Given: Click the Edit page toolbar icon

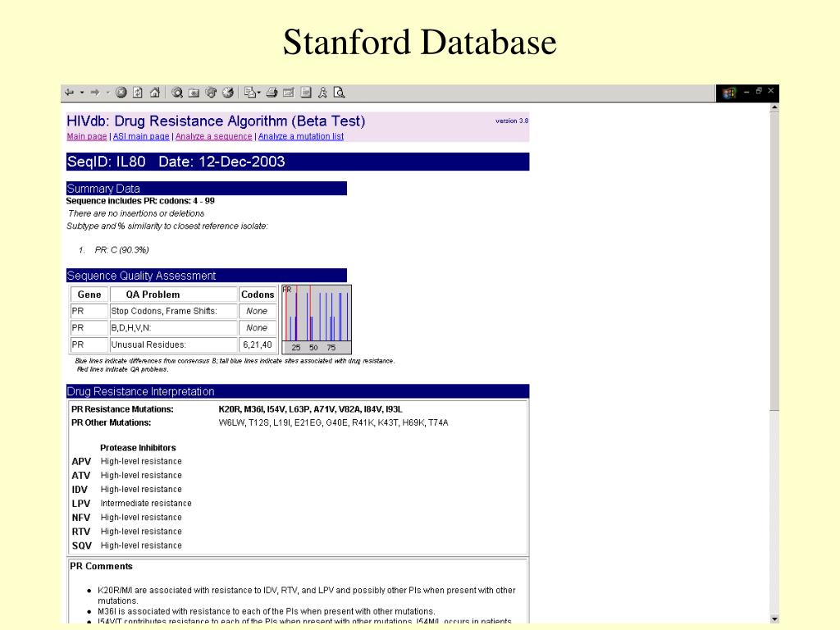Looking at the screenshot, I should 289,93.
